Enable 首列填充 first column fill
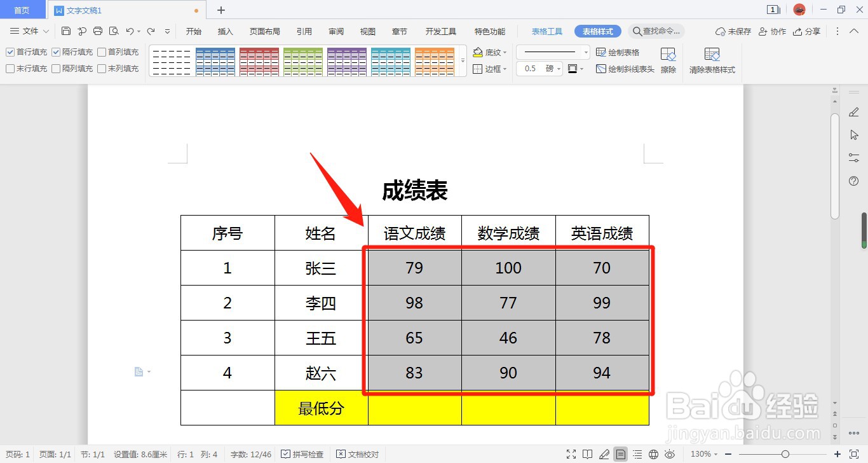 click(102, 52)
